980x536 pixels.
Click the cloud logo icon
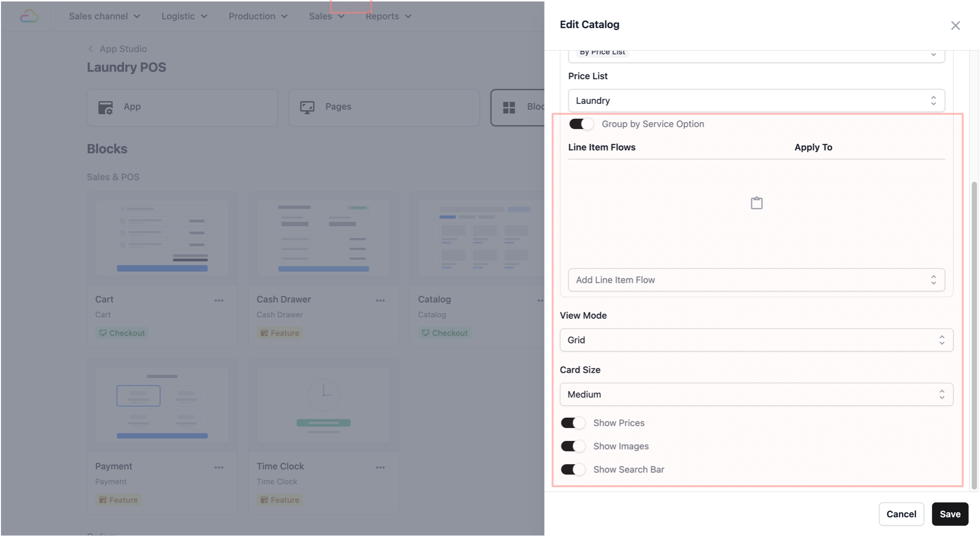30,16
